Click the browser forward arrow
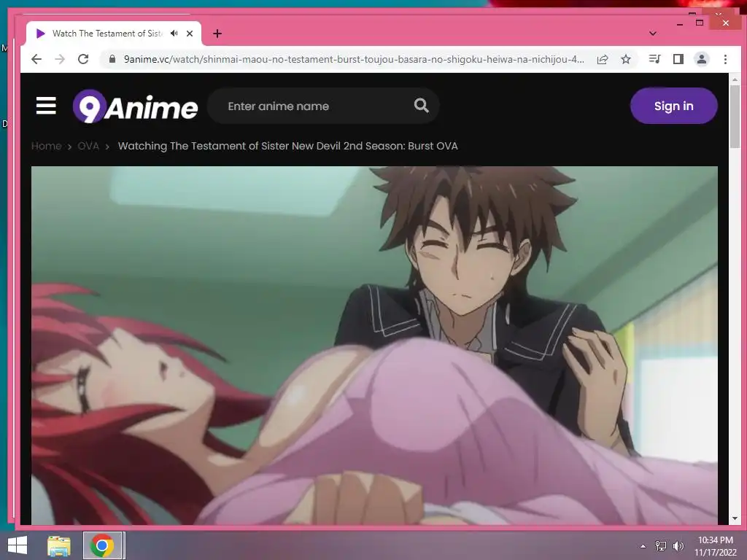This screenshot has width=747, height=560. coord(60,59)
